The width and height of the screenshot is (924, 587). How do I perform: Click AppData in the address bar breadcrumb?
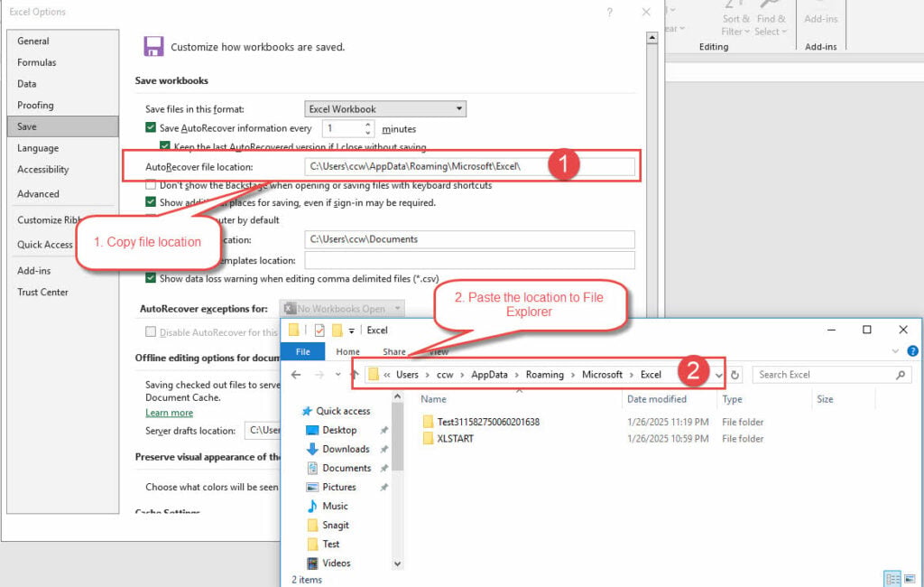tap(489, 375)
